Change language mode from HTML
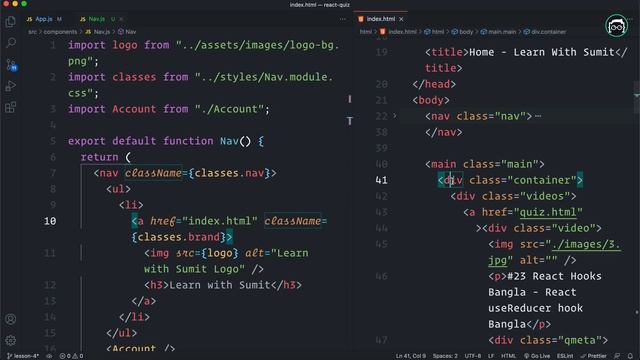The height and width of the screenshot is (360, 640). (x=508, y=356)
